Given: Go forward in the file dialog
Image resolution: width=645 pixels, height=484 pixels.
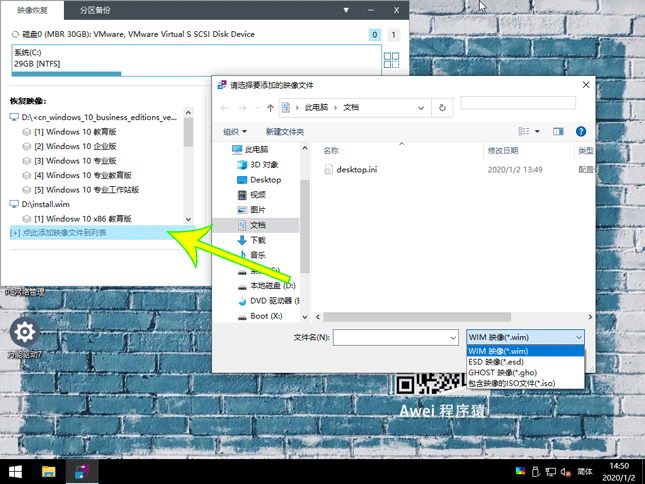Looking at the screenshot, I should tap(243, 108).
